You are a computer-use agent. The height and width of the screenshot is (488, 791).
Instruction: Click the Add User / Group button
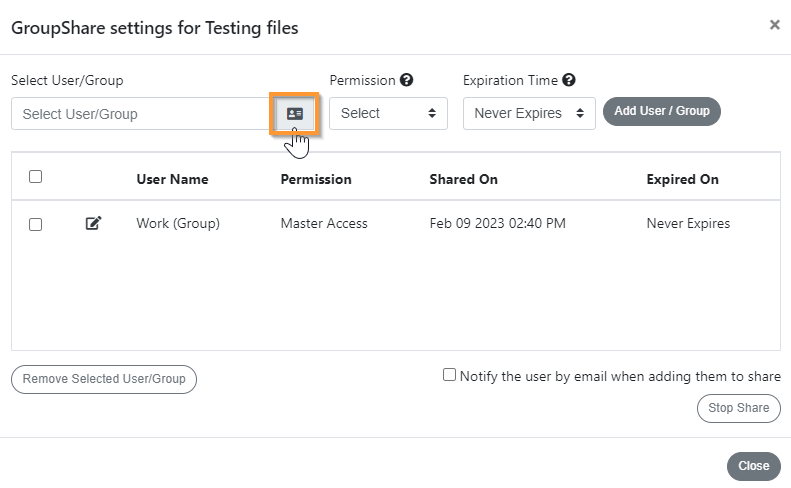click(x=662, y=111)
